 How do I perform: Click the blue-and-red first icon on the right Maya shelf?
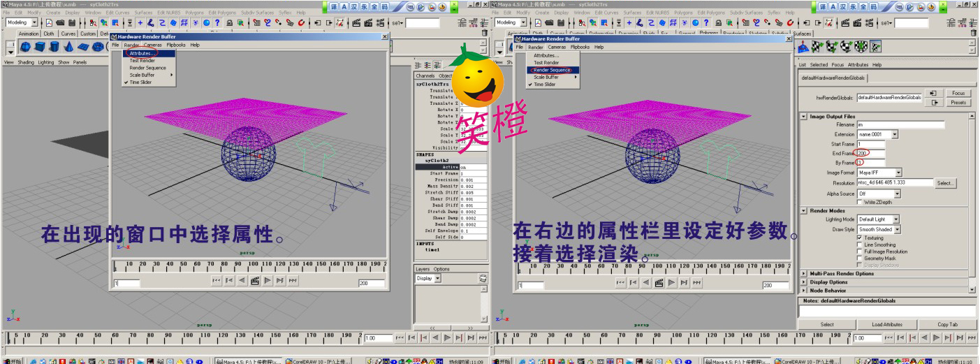coord(802,47)
